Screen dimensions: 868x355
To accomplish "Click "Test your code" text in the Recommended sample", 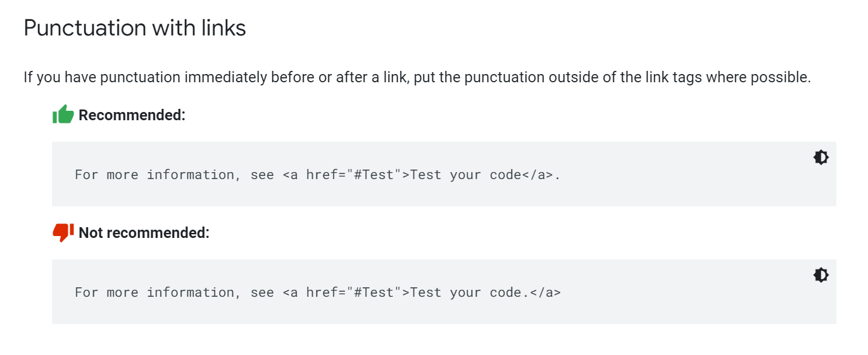I will pyautogui.click(x=466, y=175).
